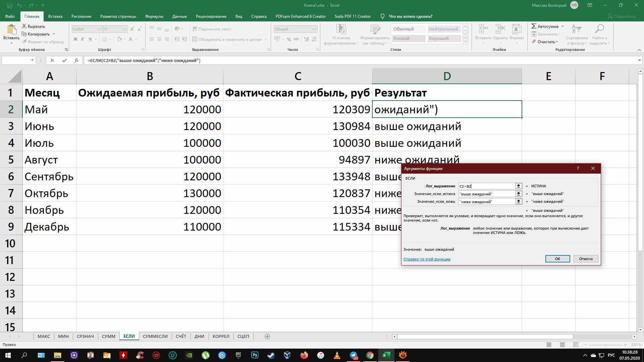This screenshot has height=362, width=644.
Task: Click the Лог_выражение input field
Action: tap(486, 186)
